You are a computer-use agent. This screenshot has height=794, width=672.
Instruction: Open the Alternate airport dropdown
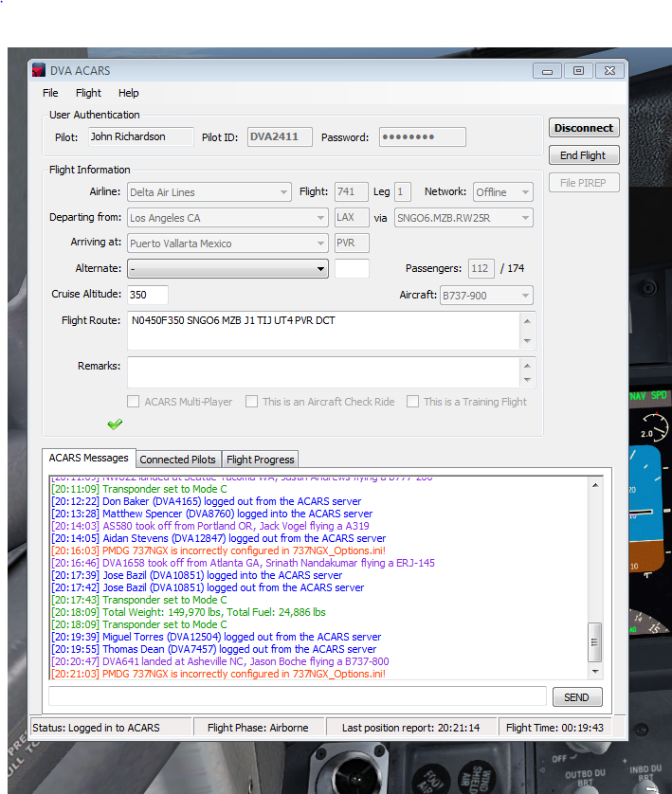click(x=227, y=268)
